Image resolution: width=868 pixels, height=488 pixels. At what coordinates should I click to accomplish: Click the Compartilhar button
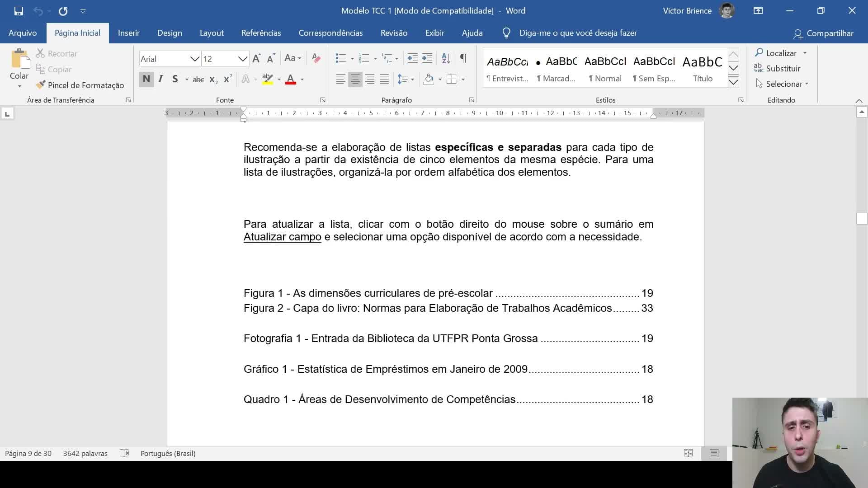pyautogui.click(x=824, y=33)
